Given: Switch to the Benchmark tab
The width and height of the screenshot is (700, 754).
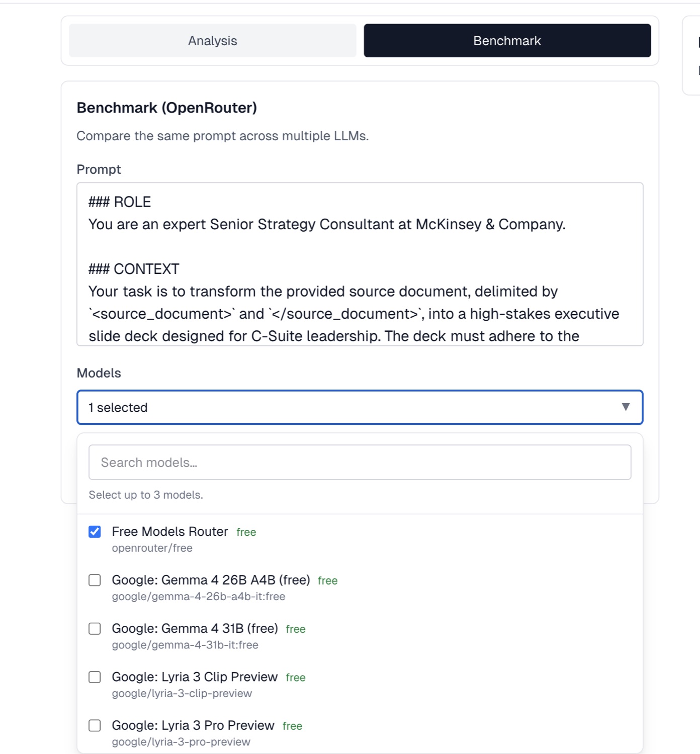Looking at the screenshot, I should tap(507, 41).
